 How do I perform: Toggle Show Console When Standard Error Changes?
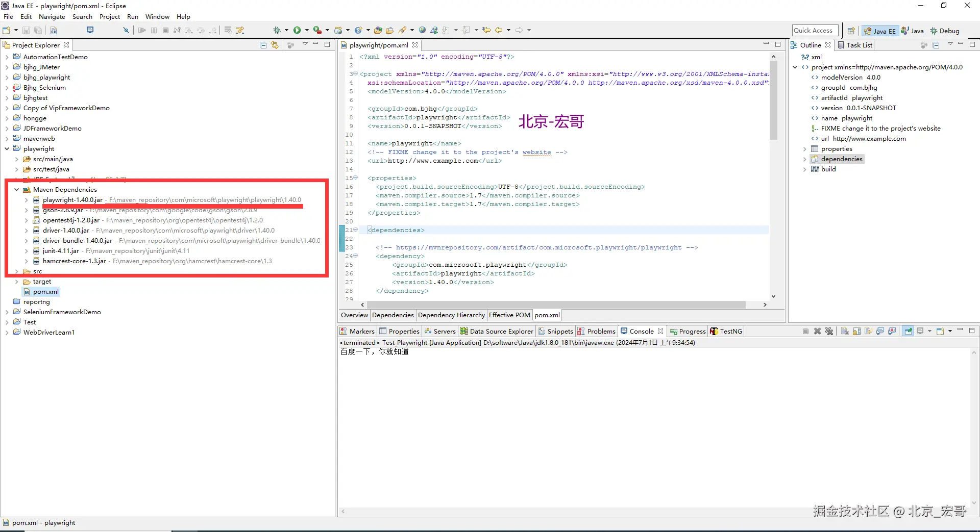892,331
